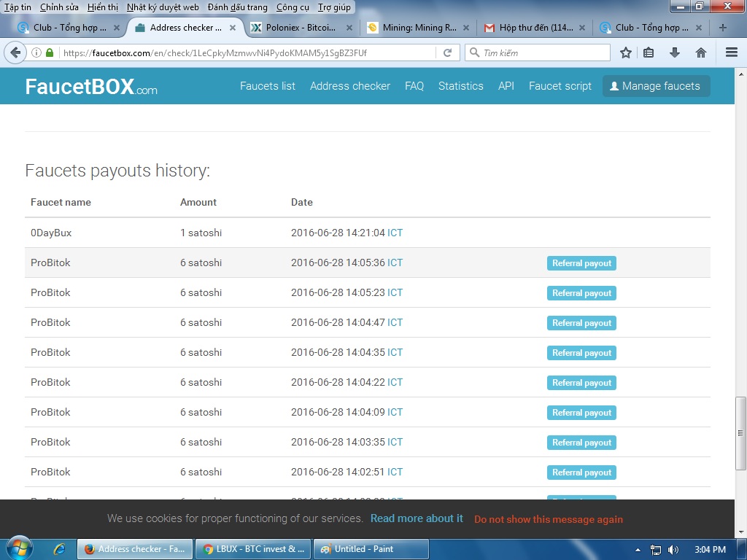Click the Manage faucets button

click(x=656, y=86)
